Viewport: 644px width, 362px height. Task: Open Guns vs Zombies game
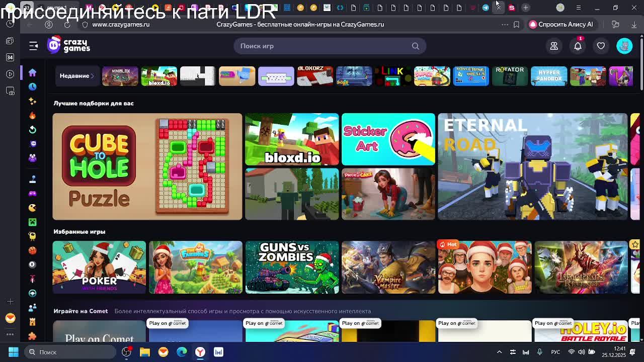(292, 267)
